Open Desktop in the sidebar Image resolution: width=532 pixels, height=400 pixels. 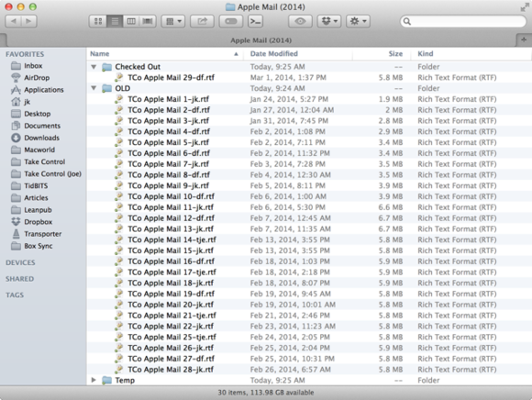[38, 114]
